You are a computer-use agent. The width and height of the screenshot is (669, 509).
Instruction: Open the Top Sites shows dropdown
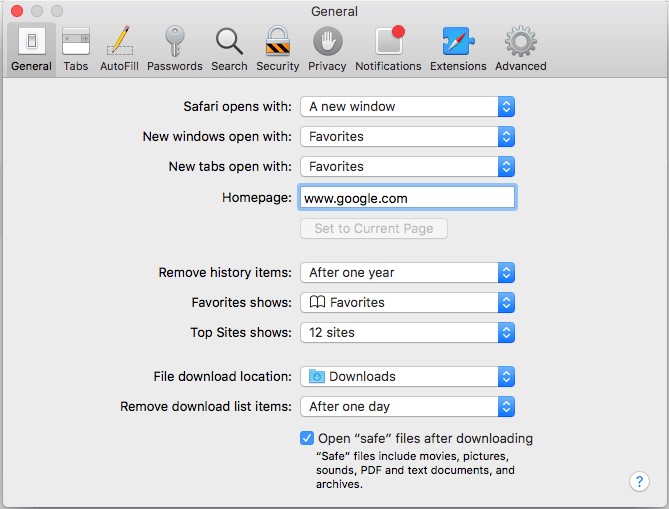pyautogui.click(x=407, y=332)
